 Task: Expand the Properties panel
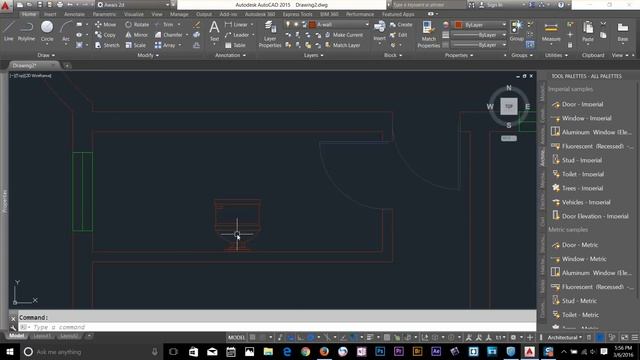click(x=458, y=55)
